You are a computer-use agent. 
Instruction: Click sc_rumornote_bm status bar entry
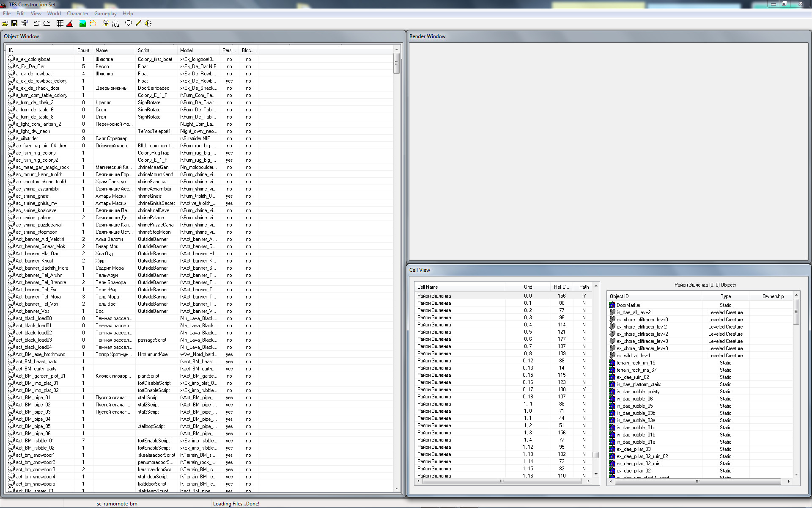click(117, 504)
